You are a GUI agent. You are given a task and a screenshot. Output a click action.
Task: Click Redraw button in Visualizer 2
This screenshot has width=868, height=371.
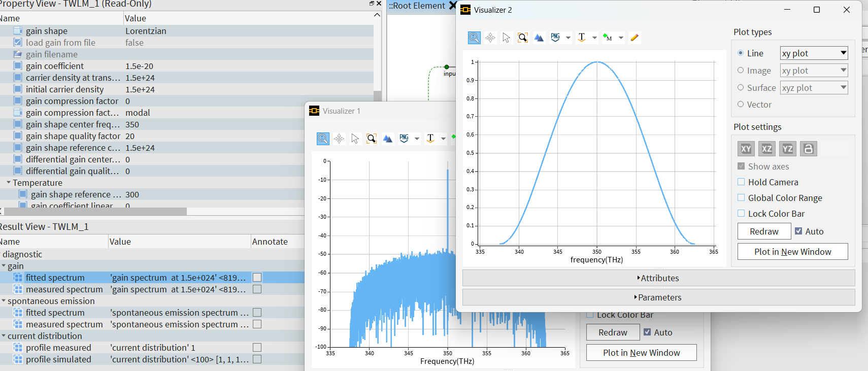click(x=764, y=231)
